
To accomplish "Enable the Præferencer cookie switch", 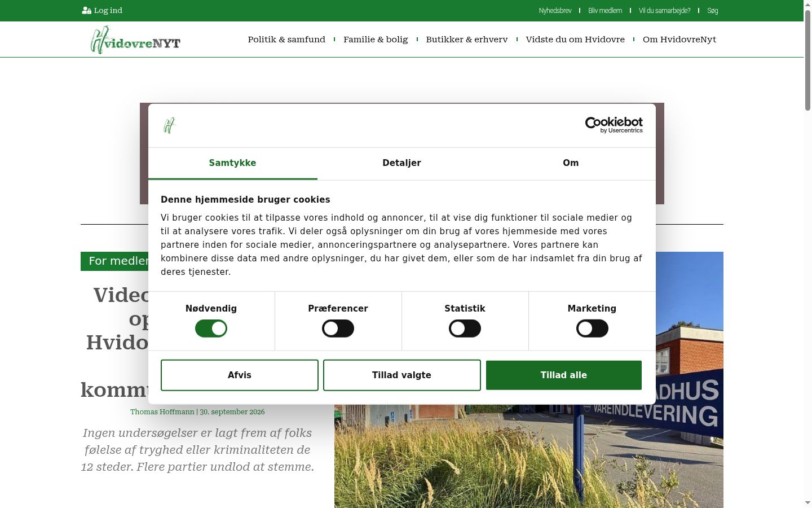I will pos(338,329).
